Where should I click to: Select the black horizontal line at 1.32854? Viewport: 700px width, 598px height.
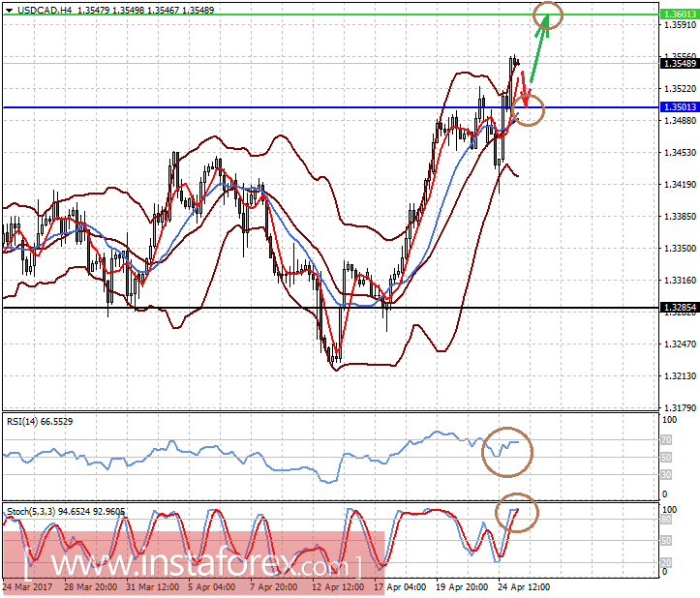point(331,308)
